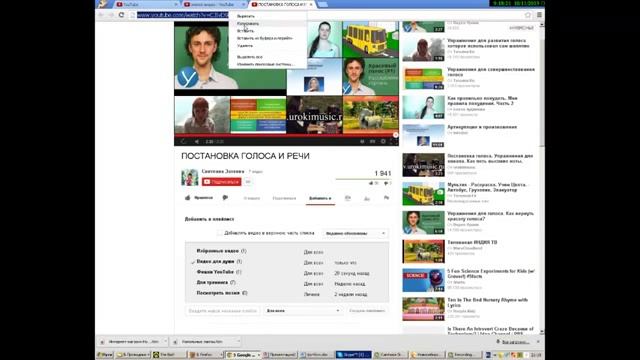Image resolution: width=640 pixels, height=360 pixels.
Task: Bookmark this page with the star icon
Action: 528,15
